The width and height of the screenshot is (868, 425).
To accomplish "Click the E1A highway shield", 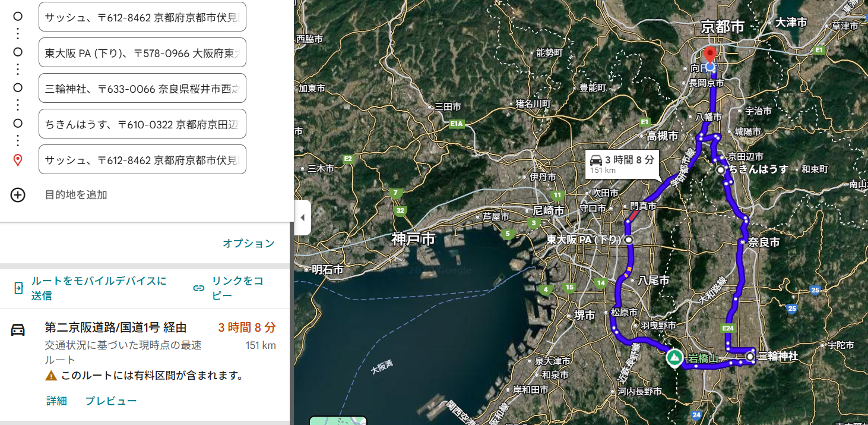I will tap(457, 124).
